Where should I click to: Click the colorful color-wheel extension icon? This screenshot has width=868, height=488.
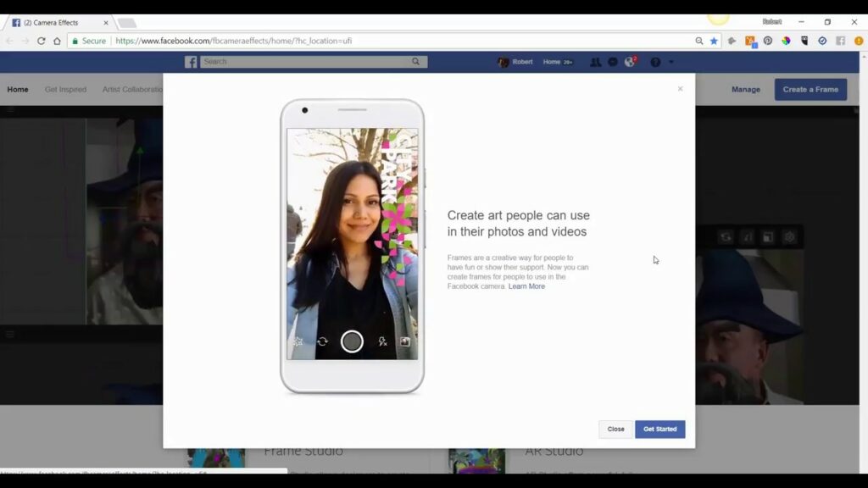pos(786,41)
